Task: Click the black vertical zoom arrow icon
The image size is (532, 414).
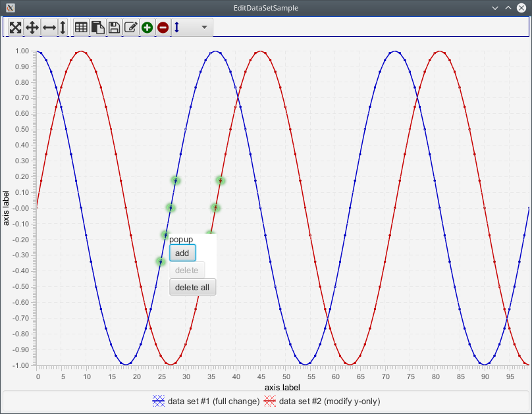Action: 63,28
